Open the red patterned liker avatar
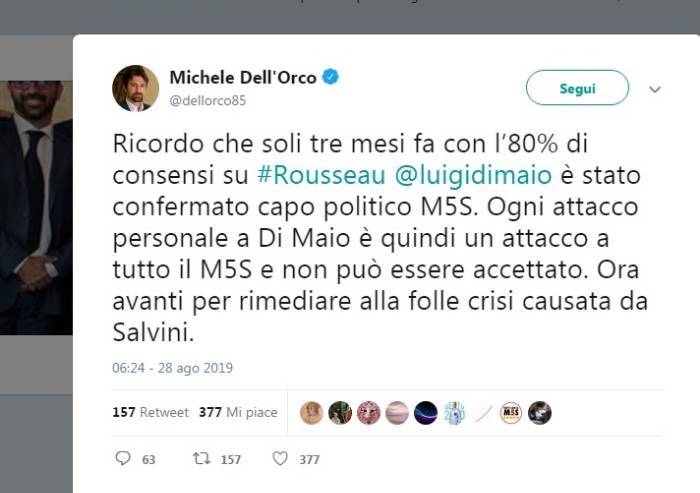 click(x=368, y=413)
